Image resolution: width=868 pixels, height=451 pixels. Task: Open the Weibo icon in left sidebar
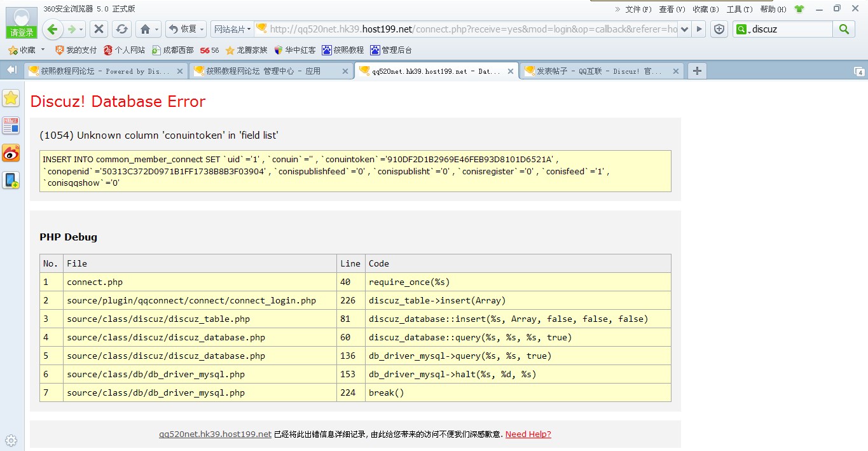pyautogui.click(x=11, y=153)
